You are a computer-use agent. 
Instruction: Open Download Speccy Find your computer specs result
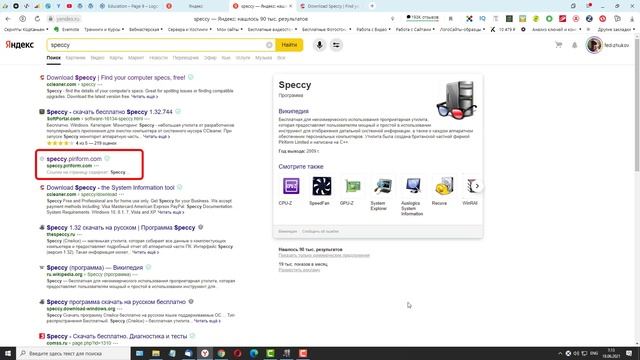click(x=116, y=78)
